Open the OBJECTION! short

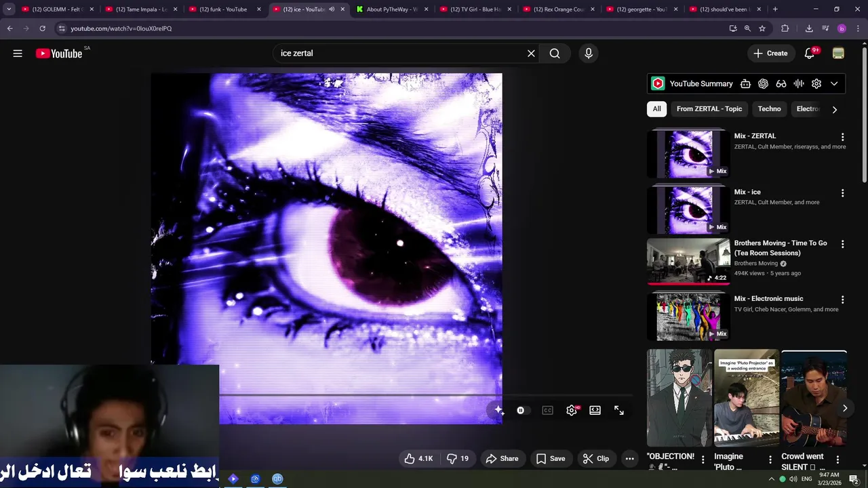(x=679, y=398)
